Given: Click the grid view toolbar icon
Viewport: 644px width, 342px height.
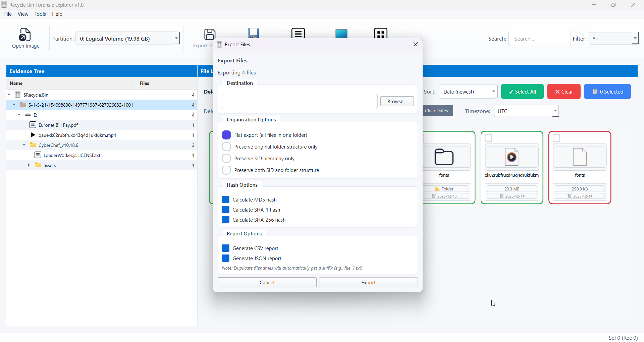Looking at the screenshot, I should (380, 33).
